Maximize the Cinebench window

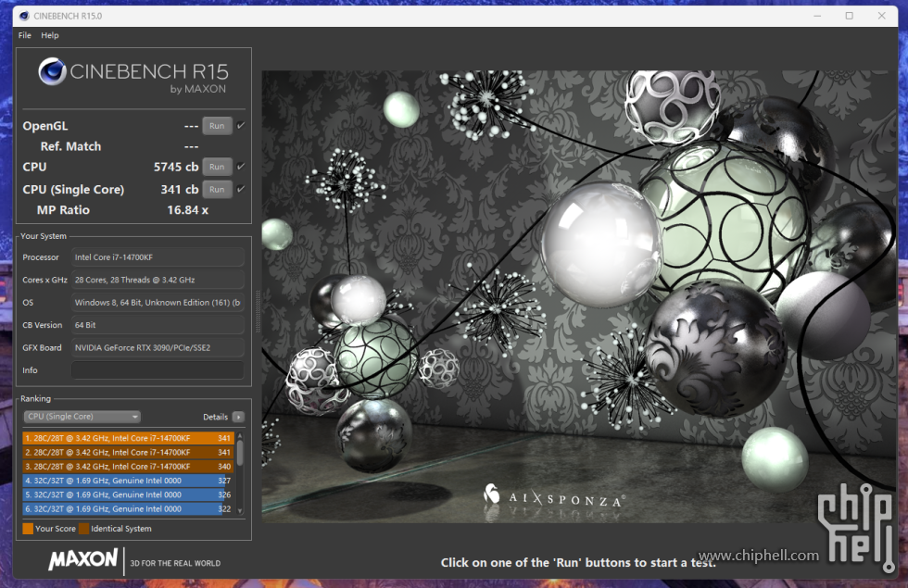(849, 16)
